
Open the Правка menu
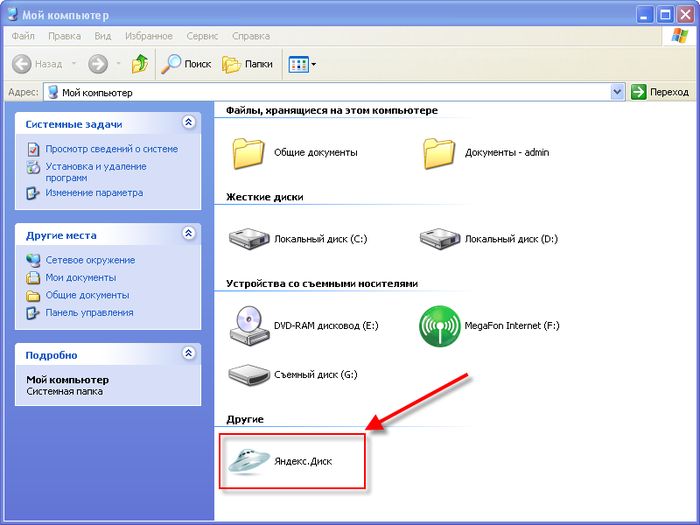(64, 36)
